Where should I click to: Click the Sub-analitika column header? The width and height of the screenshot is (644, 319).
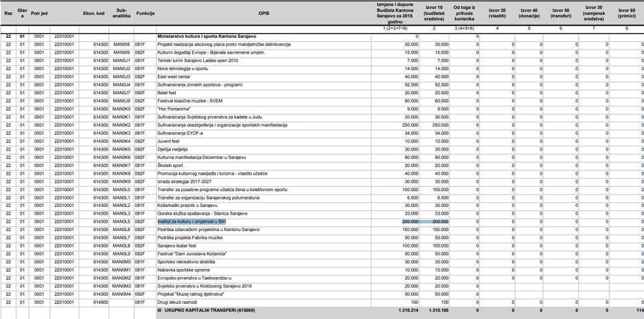point(122,14)
